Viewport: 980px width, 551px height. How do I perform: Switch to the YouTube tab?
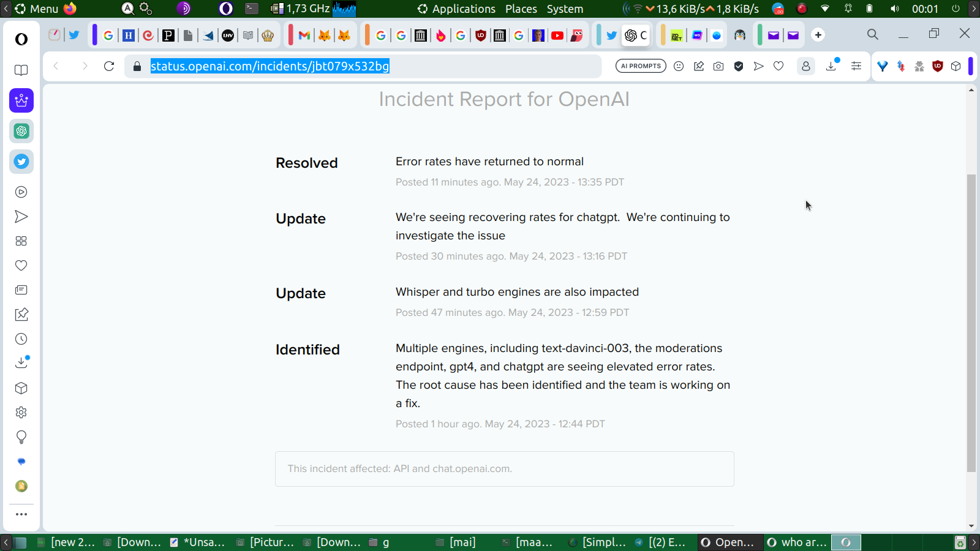pyautogui.click(x=557, y=36)
